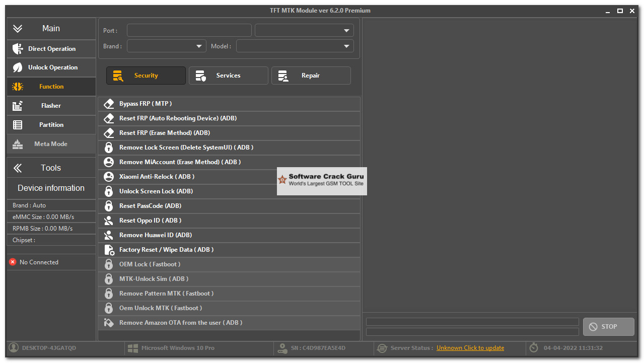Click DESKTOP-4JGATQD in status bar
Image resolution: width=644 pixels, height=363 pixels.
(x=49, y=348)
